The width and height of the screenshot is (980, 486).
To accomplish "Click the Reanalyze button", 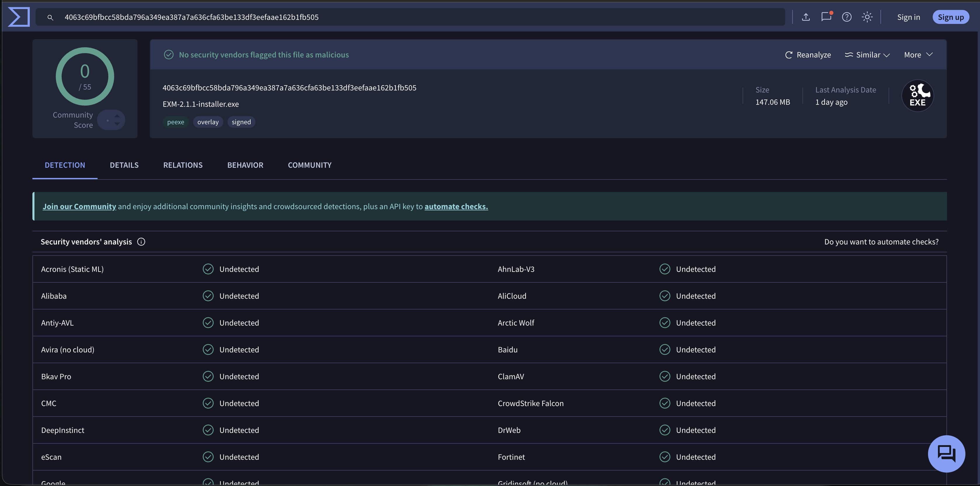I will (808, 55).
